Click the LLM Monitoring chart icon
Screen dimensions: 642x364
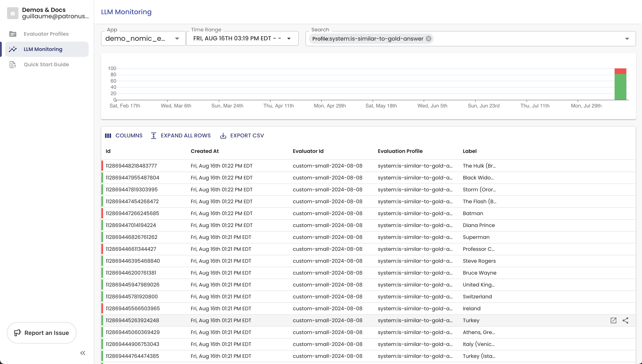click(x=13, y=49)
